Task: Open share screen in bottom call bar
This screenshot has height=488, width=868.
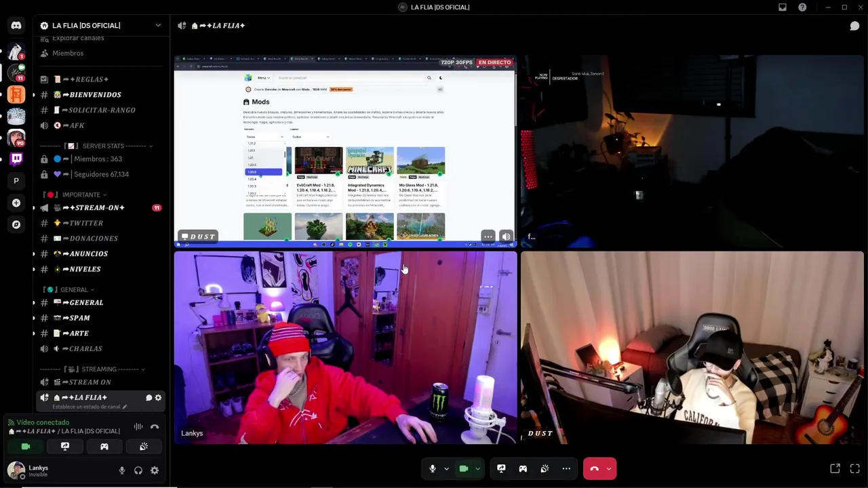Action: [x=501, y=468]
